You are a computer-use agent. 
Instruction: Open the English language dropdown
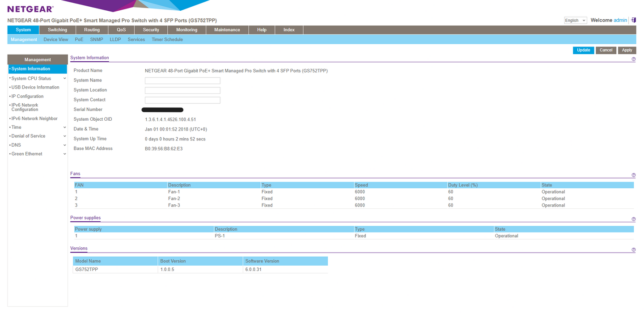pyautogui.click(x=575, y=21)
